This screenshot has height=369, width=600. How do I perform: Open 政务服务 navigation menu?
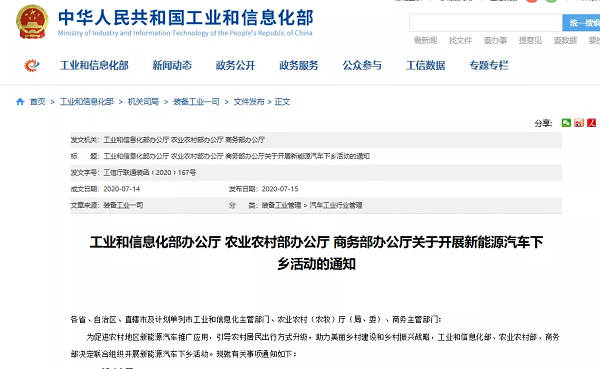(299, 65)
